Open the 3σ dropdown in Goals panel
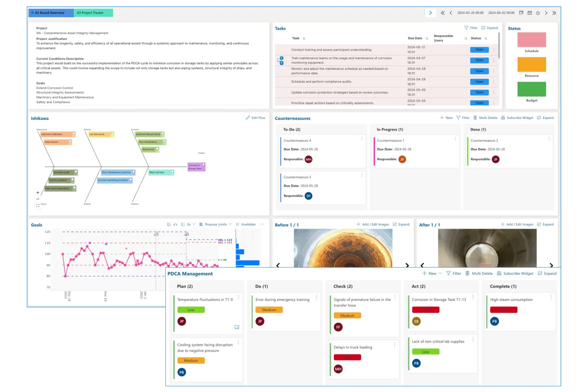 [x=188, y=224]
